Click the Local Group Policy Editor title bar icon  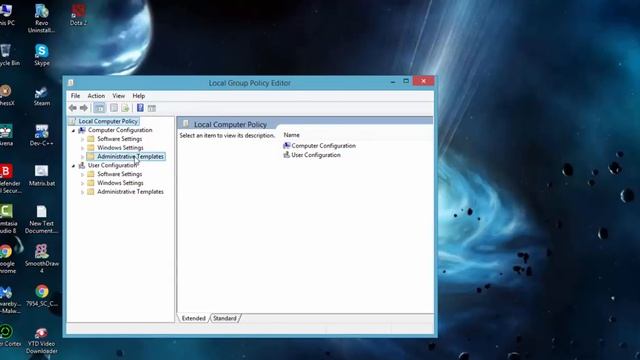71,83
